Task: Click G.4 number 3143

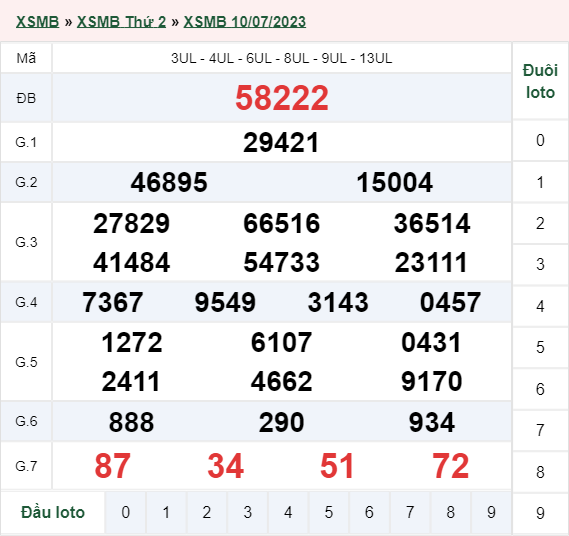Action: 338,302
